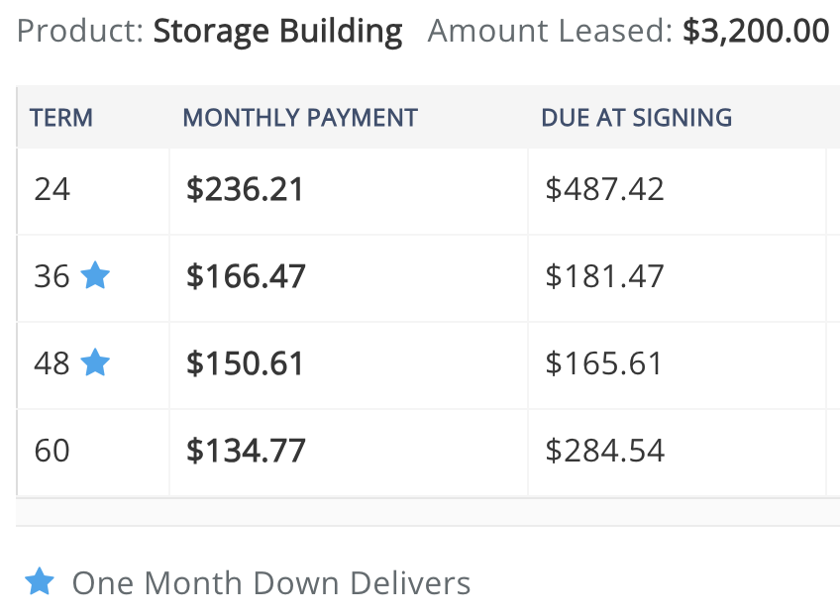
Task: Click the TERM column header
Action: (61, 118)
